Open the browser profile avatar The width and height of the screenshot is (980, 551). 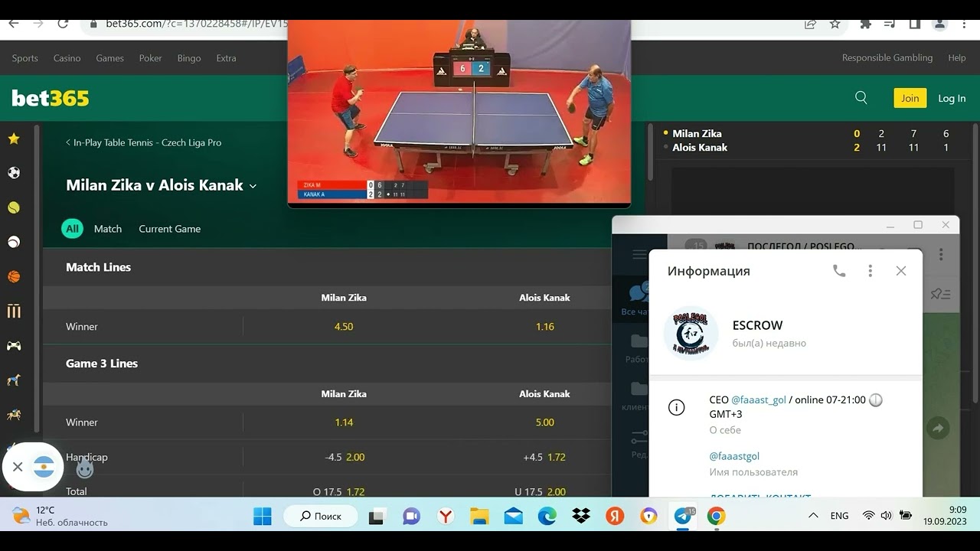[939, 24]
